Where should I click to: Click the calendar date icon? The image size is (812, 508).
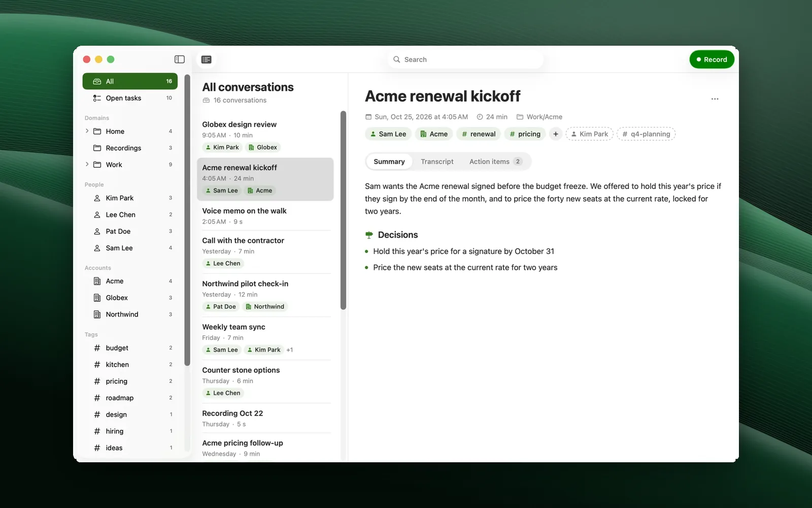pyautogui.click(x=368, y=117)
